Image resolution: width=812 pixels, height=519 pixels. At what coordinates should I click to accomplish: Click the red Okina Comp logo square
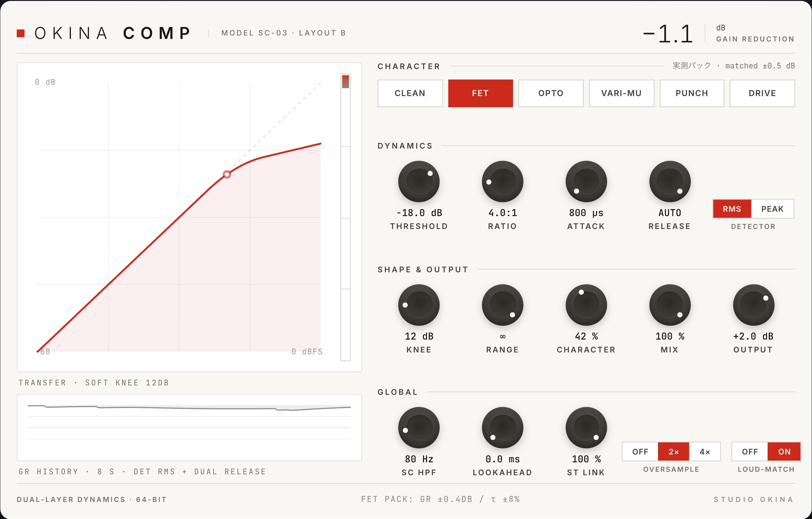21,33
